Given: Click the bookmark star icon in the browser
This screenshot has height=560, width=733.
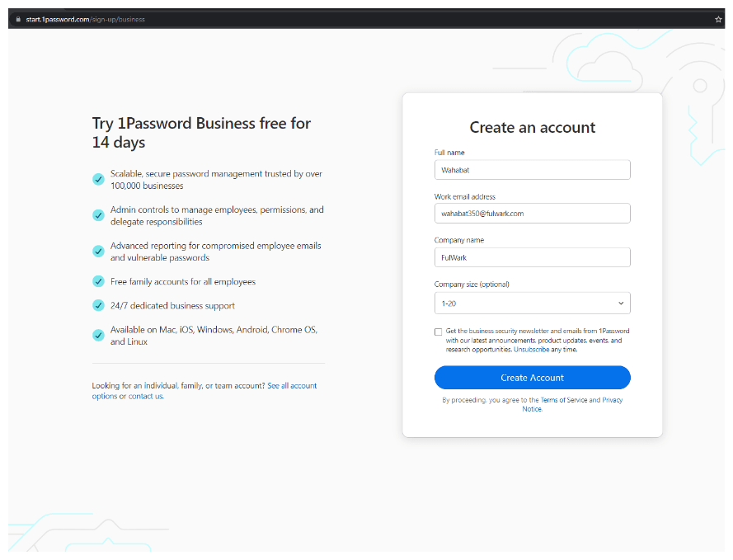Looking at the screenshot, I should click(x=718, y=18).
